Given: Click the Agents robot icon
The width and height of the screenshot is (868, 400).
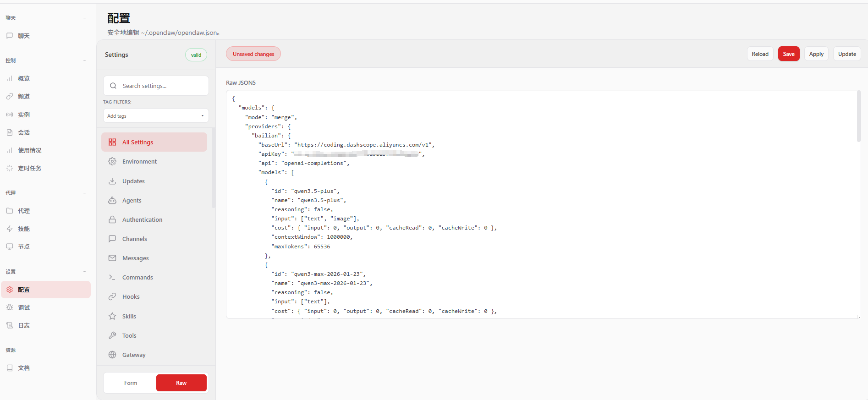Looking at the screenshot, I should (112, 200).
